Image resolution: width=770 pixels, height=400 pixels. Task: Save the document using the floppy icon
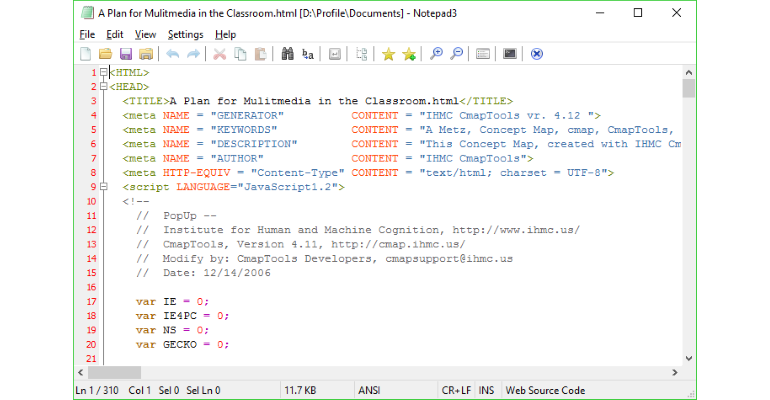(x=126, y=54)
